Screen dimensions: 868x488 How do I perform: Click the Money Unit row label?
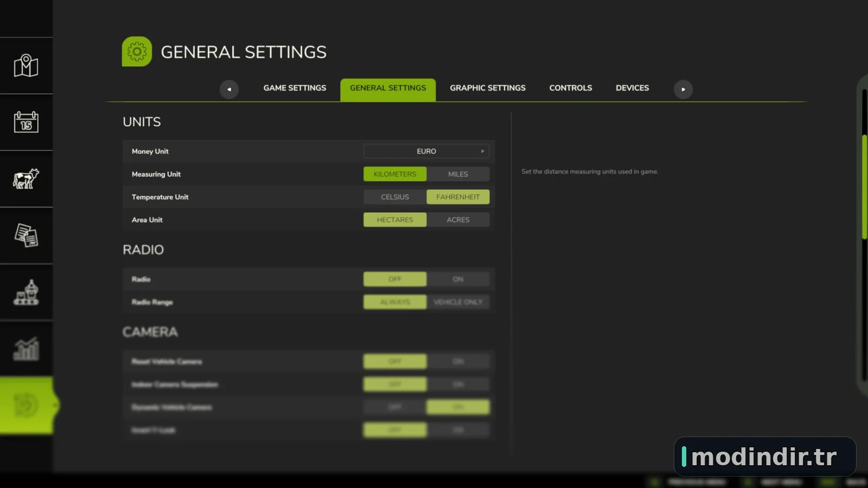click(150, 151)
